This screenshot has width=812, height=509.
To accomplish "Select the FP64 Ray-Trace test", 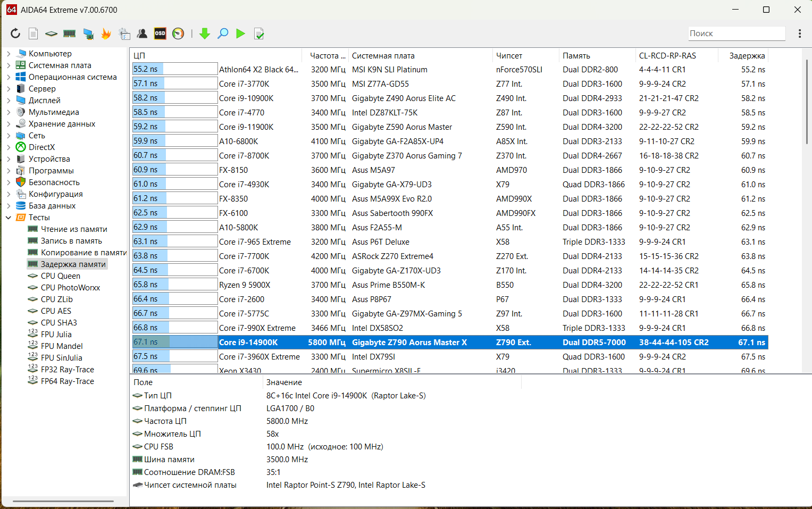I will coord(67,381).
